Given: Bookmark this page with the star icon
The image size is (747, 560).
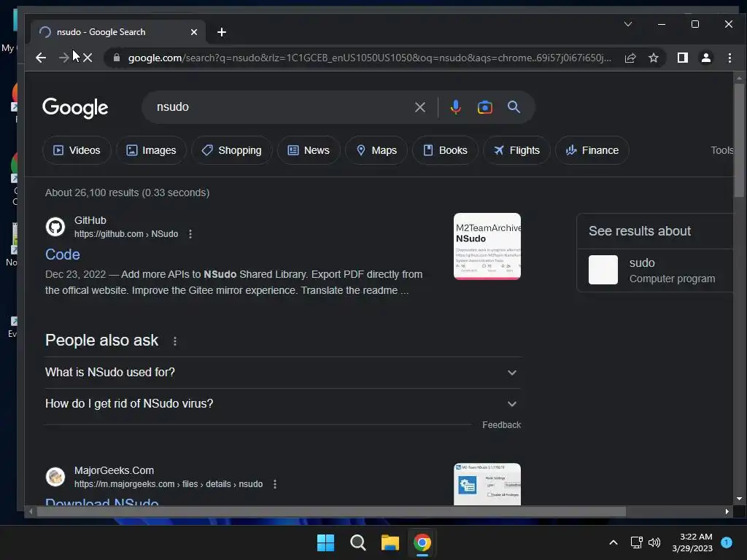Looking at the screenshot, I should pyautogui.click(x=654, y=58).
